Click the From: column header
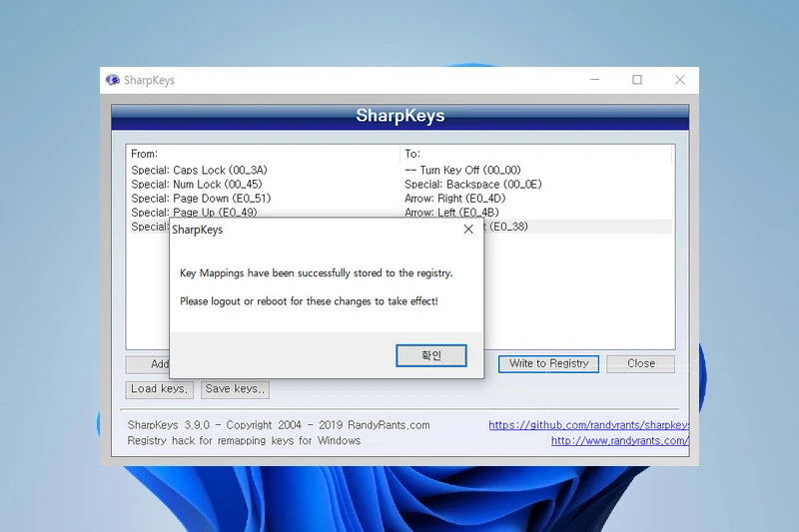 (x=263, y=154)
